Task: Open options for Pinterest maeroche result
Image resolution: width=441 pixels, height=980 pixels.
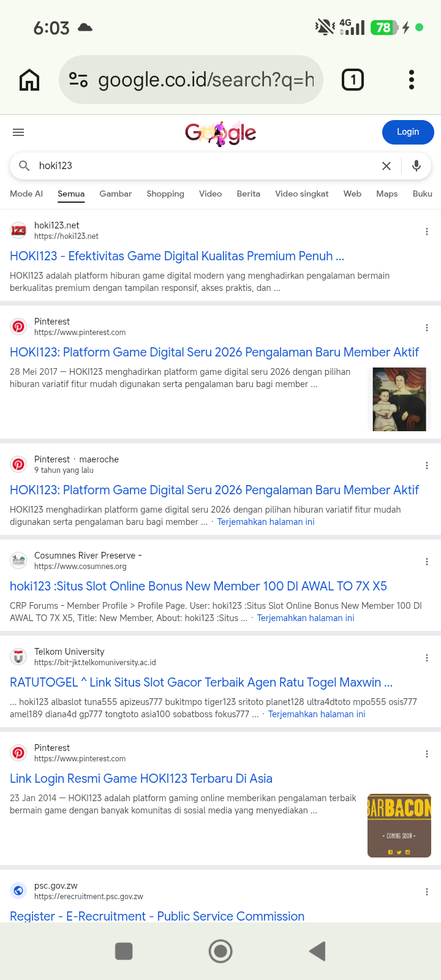Action: click(427, 466)
